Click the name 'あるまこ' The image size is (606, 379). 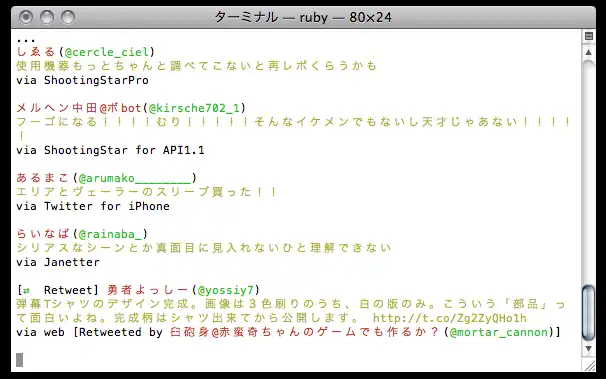43,178
